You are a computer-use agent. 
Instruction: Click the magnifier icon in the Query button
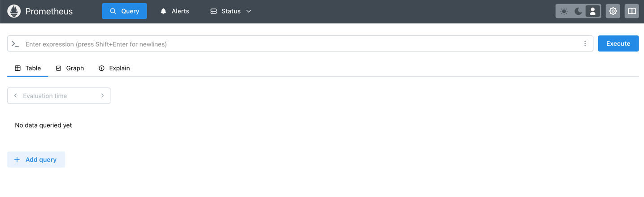tap(113, 11)
